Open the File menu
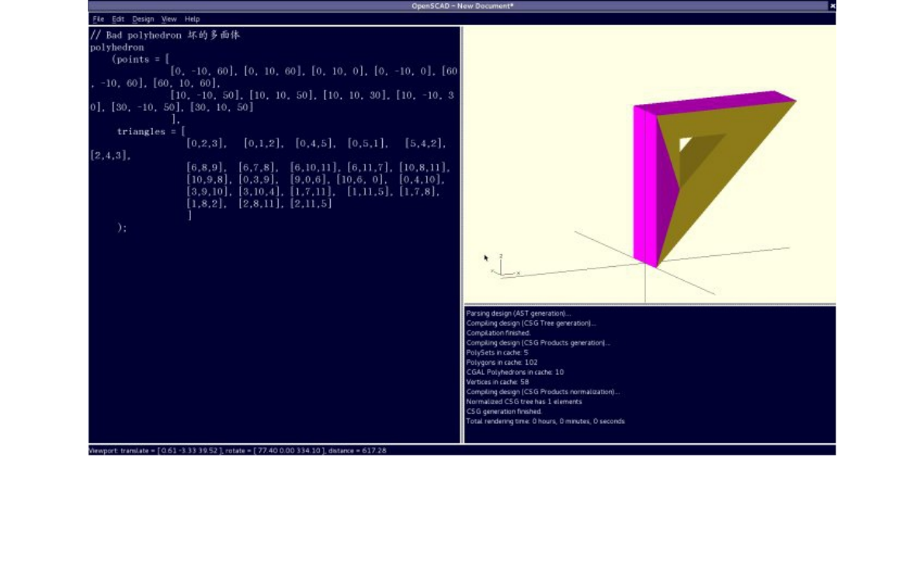 tap(98, 19)
